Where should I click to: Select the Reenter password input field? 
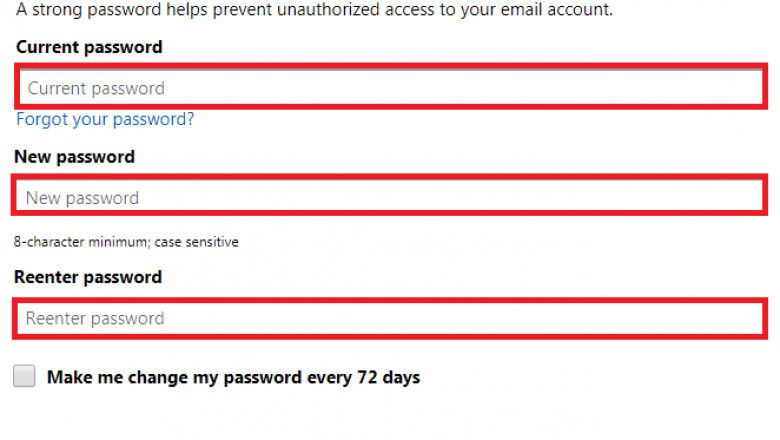click(x=390, y=318)
